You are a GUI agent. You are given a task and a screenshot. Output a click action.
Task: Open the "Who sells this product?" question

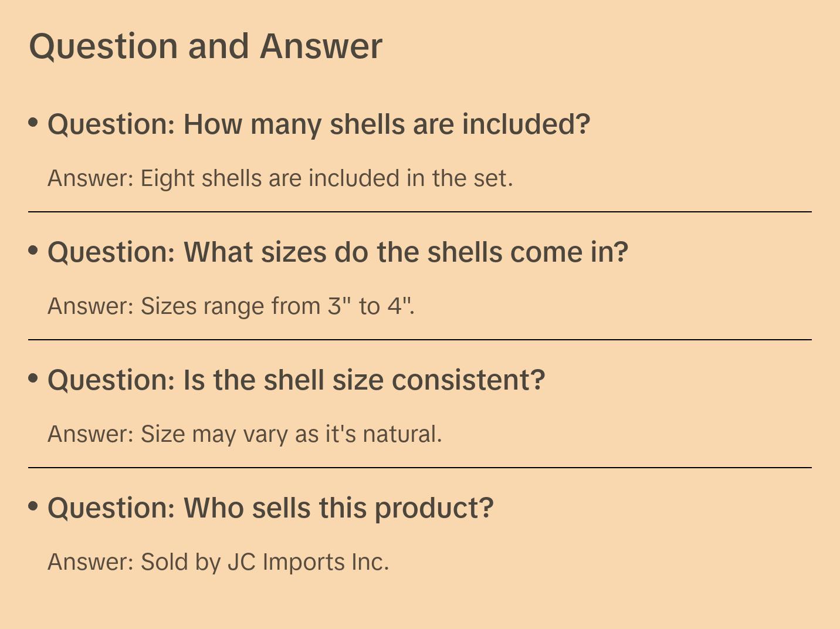point(270,508)
